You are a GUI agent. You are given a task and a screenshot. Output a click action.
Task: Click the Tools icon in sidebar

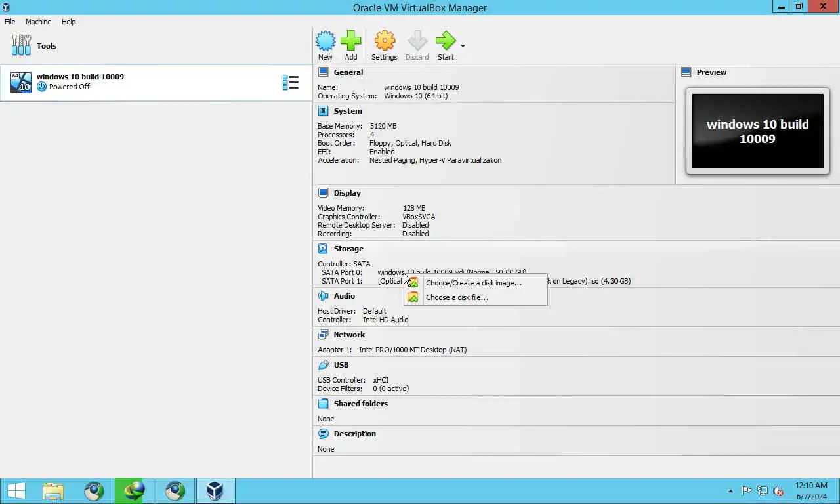click(21, 45)
